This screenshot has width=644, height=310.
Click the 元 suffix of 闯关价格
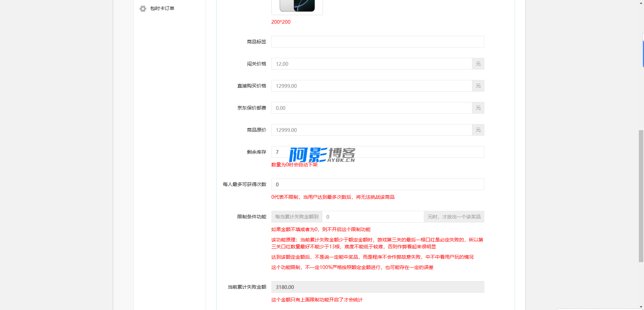click(x=478, y=64)
